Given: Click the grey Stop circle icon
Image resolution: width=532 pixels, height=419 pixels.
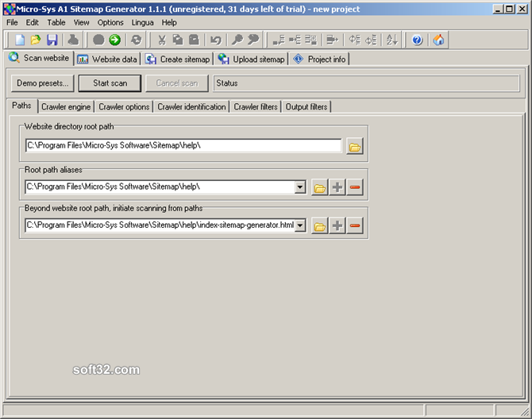Looking at the screenshot, I should point(98,40).
